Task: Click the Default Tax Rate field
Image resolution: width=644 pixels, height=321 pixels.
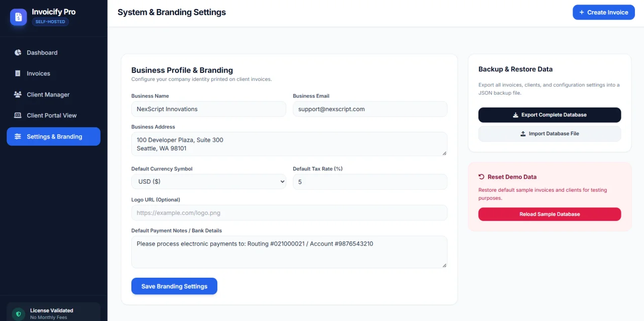Action: click(370, 182)
